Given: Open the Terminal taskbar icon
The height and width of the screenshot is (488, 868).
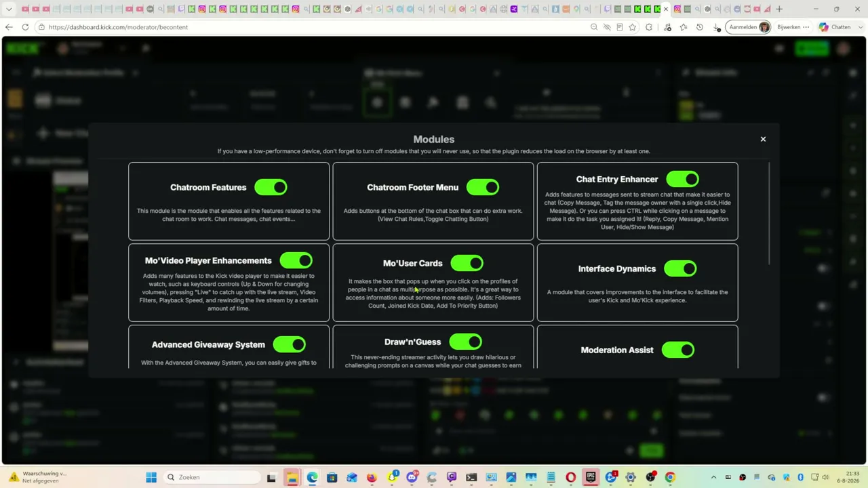Looking at the screenshot, I should pos(471,477).
